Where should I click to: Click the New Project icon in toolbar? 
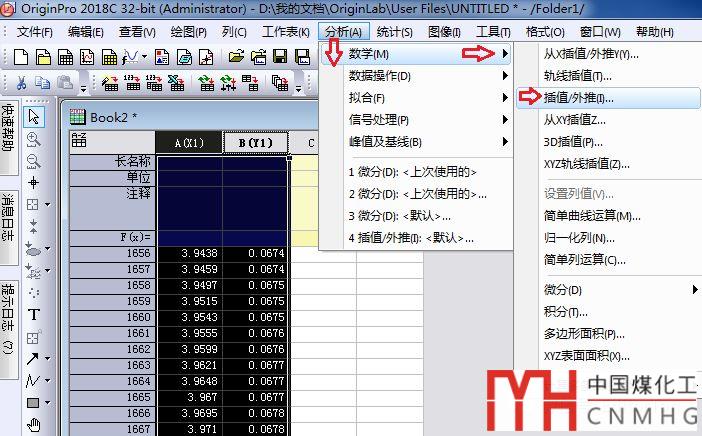pyautogui.click(x=23, y=57)
